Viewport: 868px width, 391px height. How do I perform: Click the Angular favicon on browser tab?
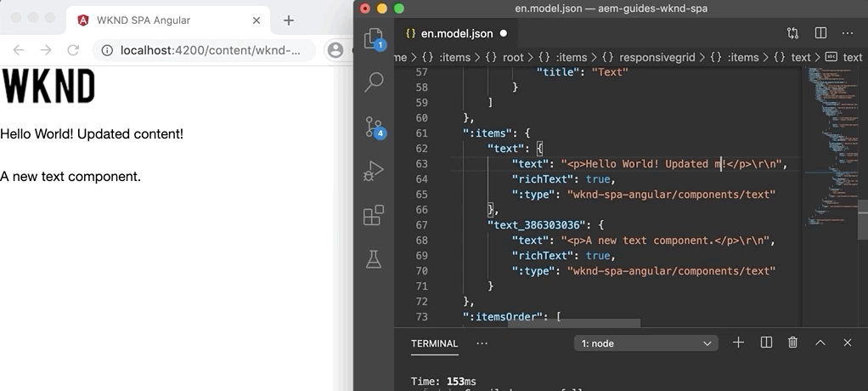[83, 20]
